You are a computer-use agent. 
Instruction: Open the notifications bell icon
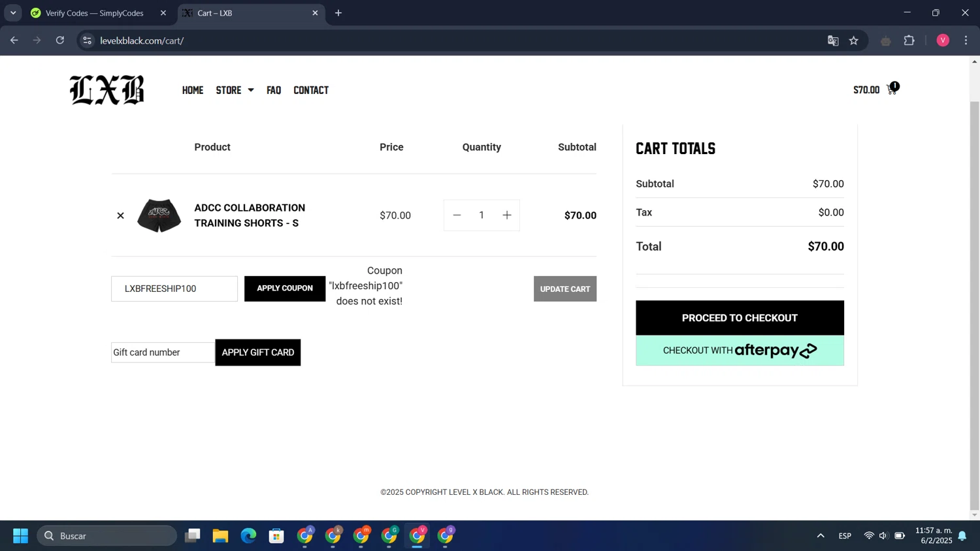[962, 536]
